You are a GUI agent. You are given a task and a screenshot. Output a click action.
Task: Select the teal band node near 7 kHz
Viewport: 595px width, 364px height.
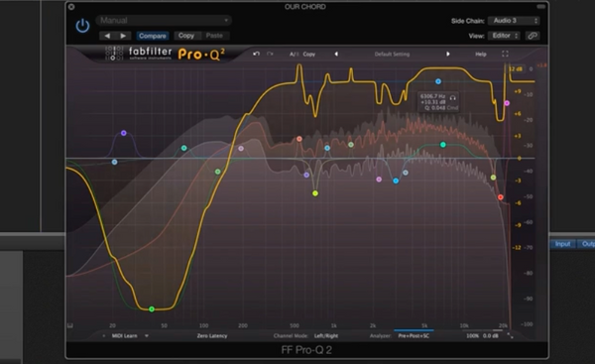(443, 145)
